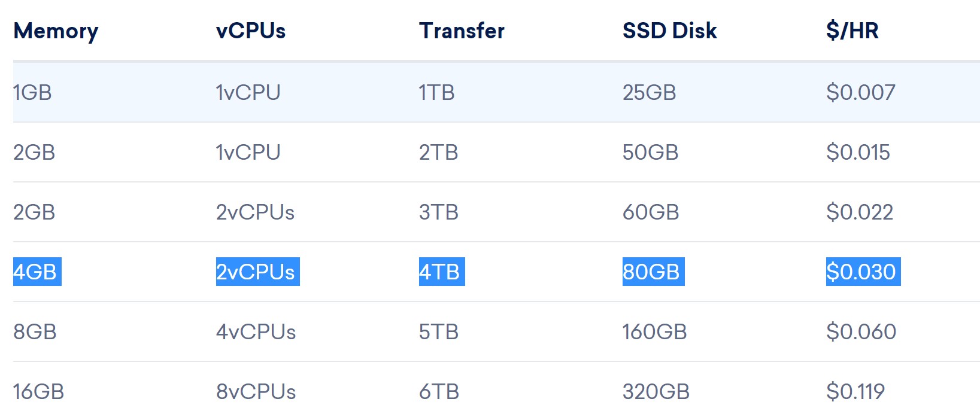
Task: Click the $0.119 price cell
Action: pyautogui.click(x=855, y=392)
